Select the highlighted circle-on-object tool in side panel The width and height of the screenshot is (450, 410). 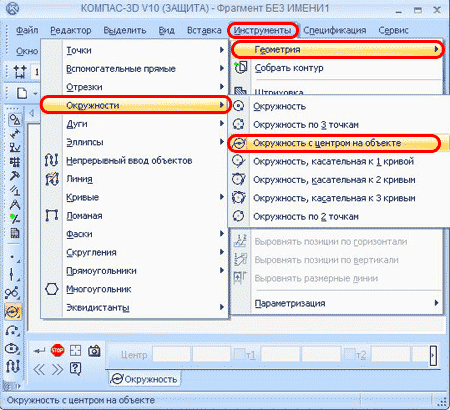[x=13, y=312]
